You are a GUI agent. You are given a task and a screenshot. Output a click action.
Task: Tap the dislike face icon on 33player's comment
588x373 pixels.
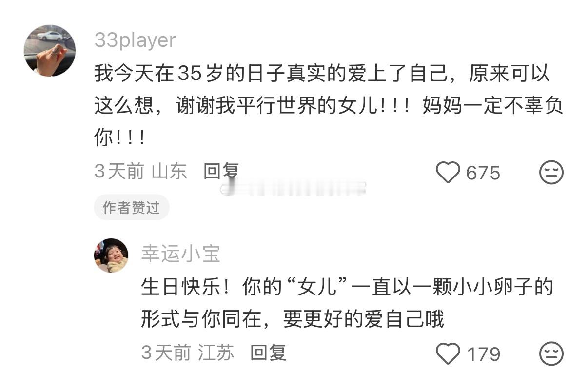[x=551, y=173]
